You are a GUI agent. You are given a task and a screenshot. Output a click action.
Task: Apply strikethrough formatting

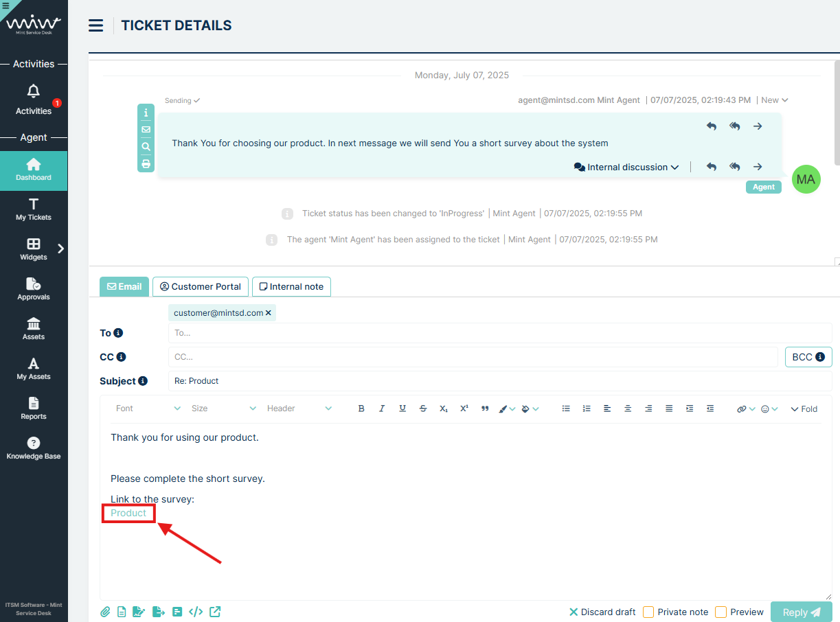(x=423, y=408)
